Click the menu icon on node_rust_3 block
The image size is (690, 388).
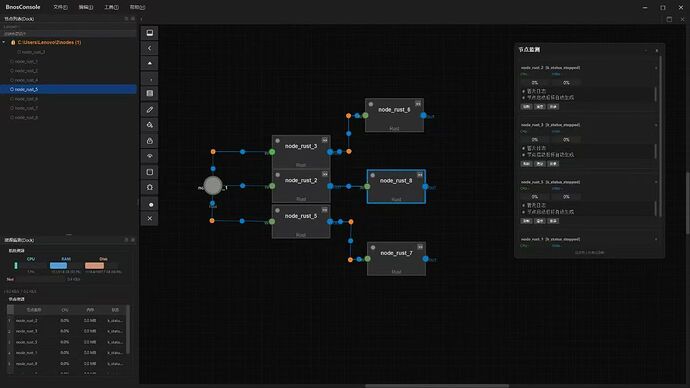[325, 140]
